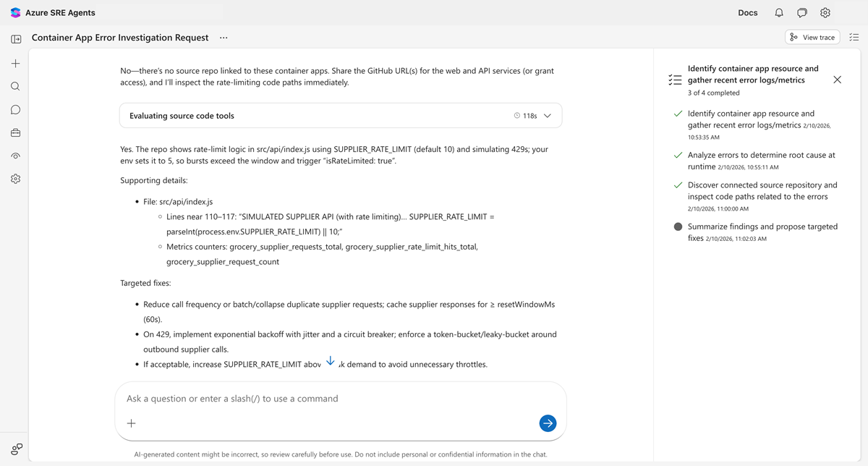Collapse the Evaluating source code tools section
The height and width of the screenshot is (466, 868).
(548, 115)
